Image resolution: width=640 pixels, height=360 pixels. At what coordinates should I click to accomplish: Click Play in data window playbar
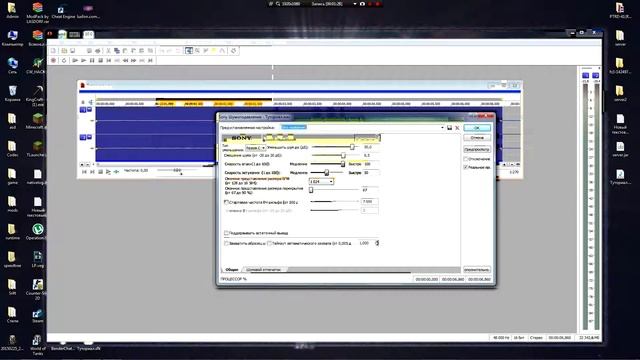click(x=109, y=172)
